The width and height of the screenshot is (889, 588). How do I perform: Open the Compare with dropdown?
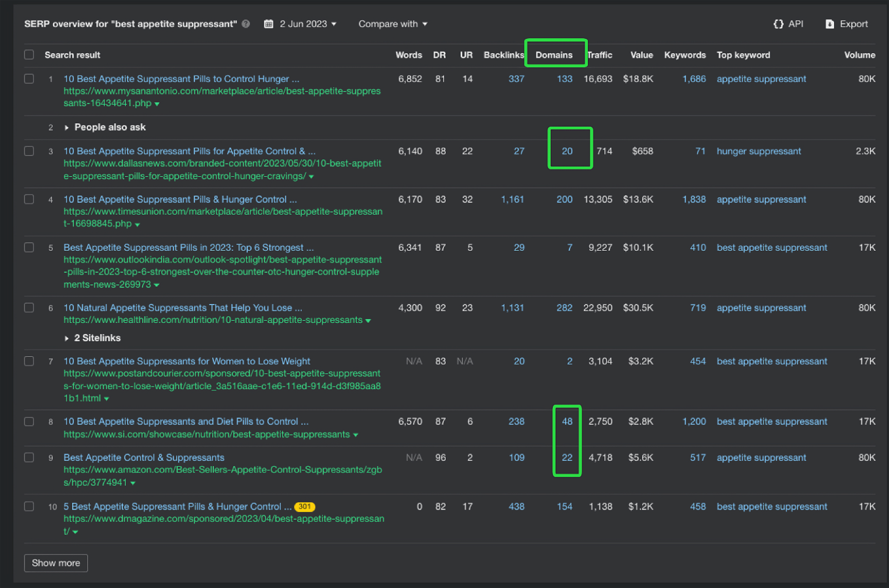393,24
